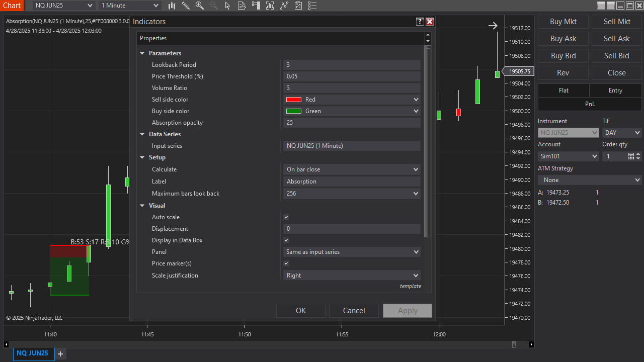The width and height of the screenshot is (644, 362).
Task: Open the Properties list icon in the toolbar
Action: point(312,6)
